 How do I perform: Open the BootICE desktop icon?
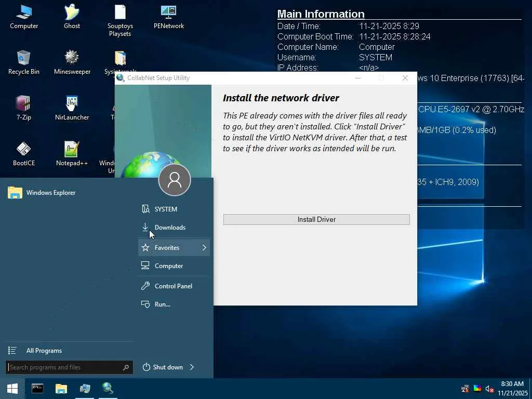pyautogui.click(x=24, y=154)
